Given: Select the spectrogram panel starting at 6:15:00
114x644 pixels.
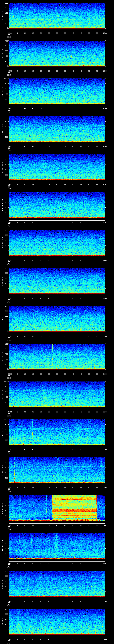Looking at the screenshot, I should coord(57,53).
